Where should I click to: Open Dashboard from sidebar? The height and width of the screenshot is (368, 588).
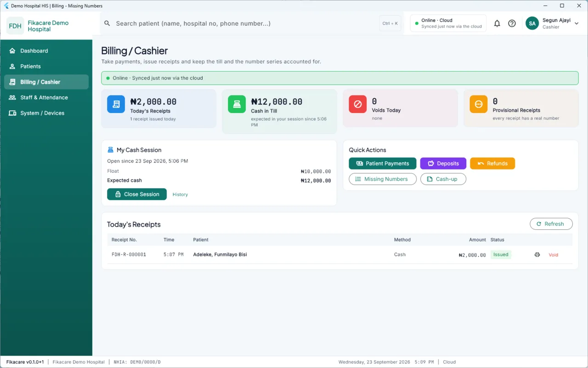pyautogui.click(x=46, y=51)
